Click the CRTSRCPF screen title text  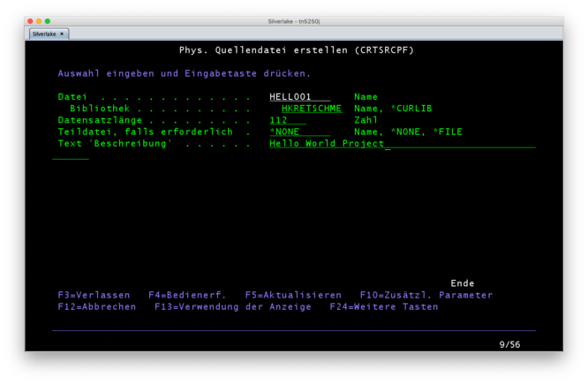tap(297, 50)
